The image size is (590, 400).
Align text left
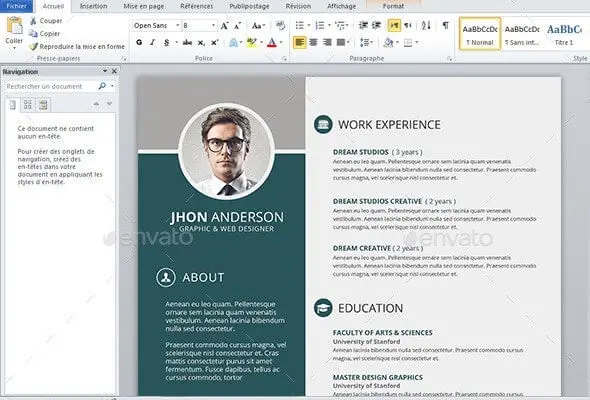(x=300, y=42)
